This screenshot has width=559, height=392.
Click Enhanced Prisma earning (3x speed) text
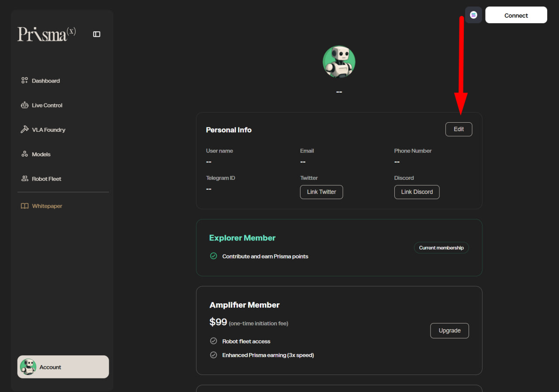click(x=268, y=355)
